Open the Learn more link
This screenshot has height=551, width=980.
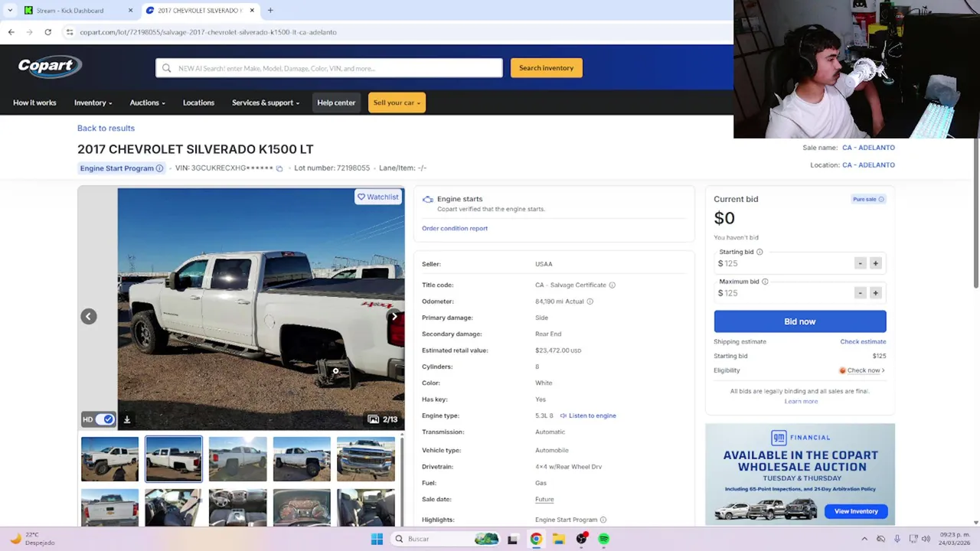pyautogui.click(x=801, y=401)
